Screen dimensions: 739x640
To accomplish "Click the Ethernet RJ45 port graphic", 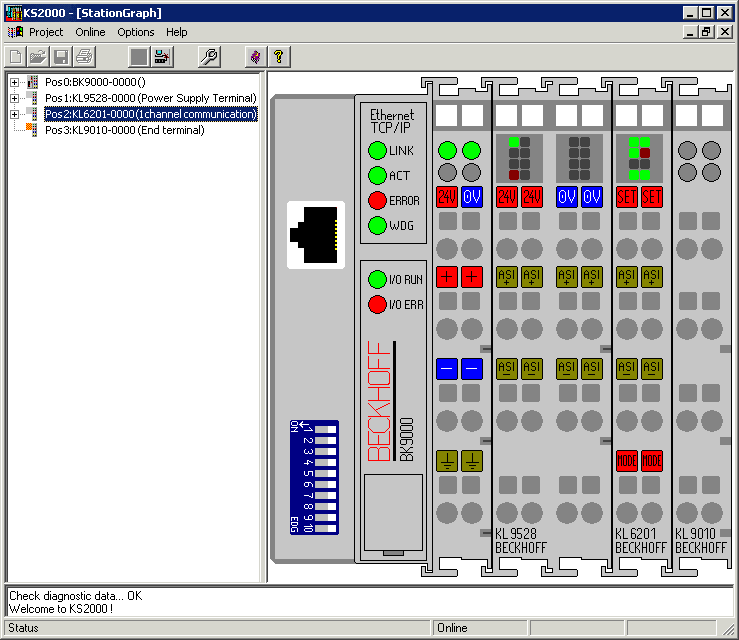I will point(316,235).
